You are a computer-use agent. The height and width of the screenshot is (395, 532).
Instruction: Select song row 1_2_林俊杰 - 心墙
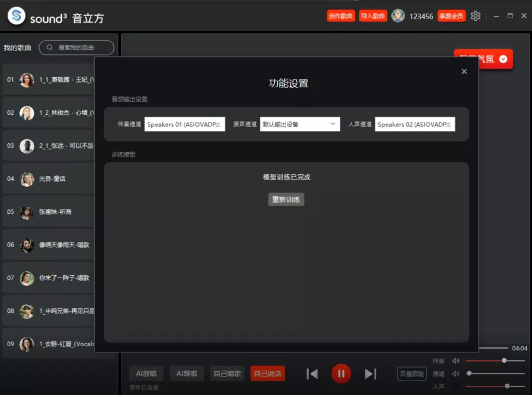click(48, 113)
